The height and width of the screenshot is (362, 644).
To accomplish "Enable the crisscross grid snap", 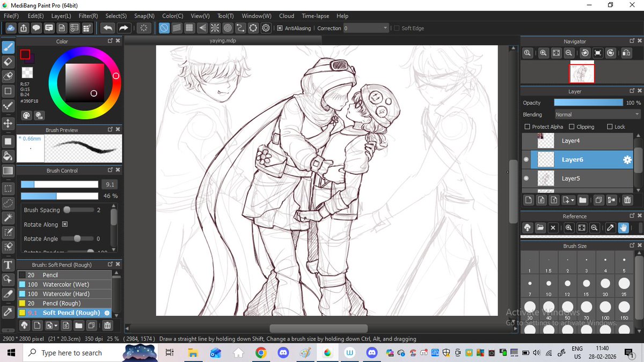I will coord(189,28).
